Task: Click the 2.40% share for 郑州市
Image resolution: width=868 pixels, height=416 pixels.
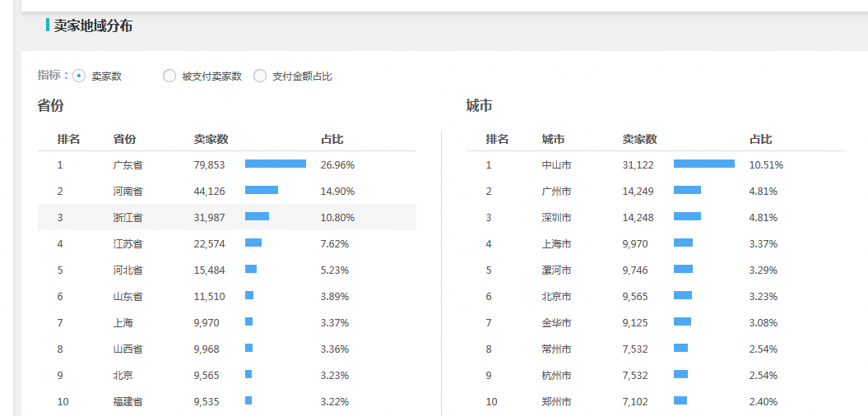Action: click(764, 402)
